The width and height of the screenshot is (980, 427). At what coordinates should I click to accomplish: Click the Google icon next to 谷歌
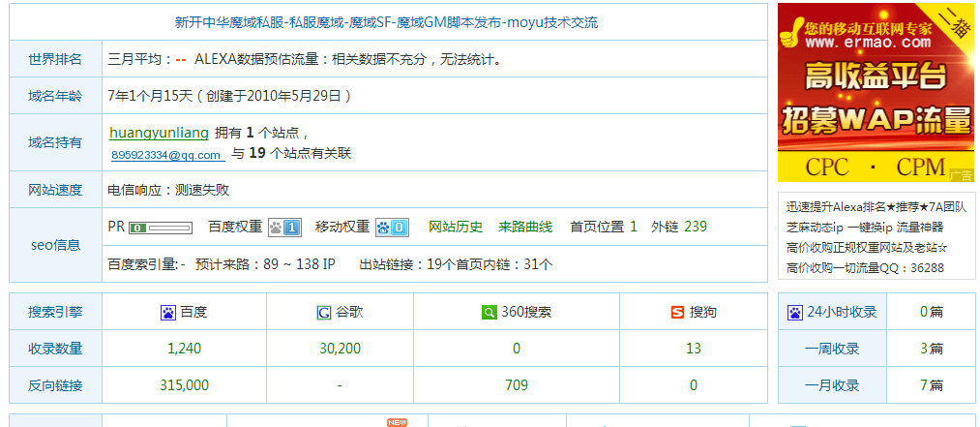[x=324, y=312]
